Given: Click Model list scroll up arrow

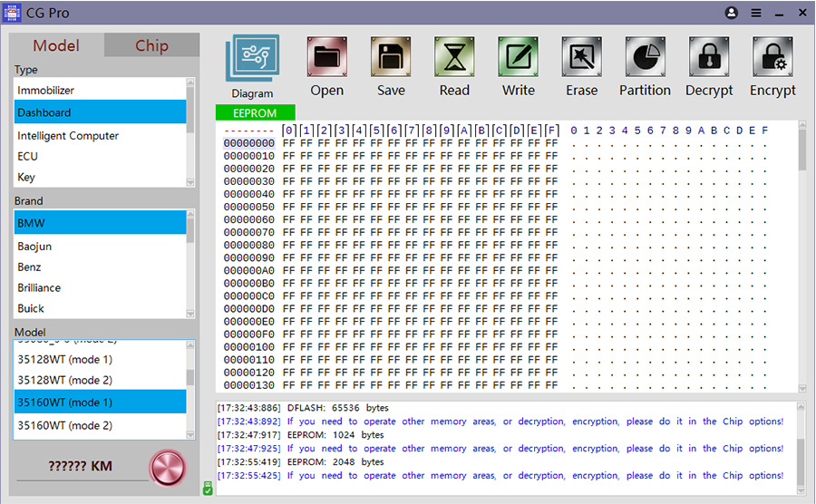Looking at the screenshot, I should click(190, 344).
